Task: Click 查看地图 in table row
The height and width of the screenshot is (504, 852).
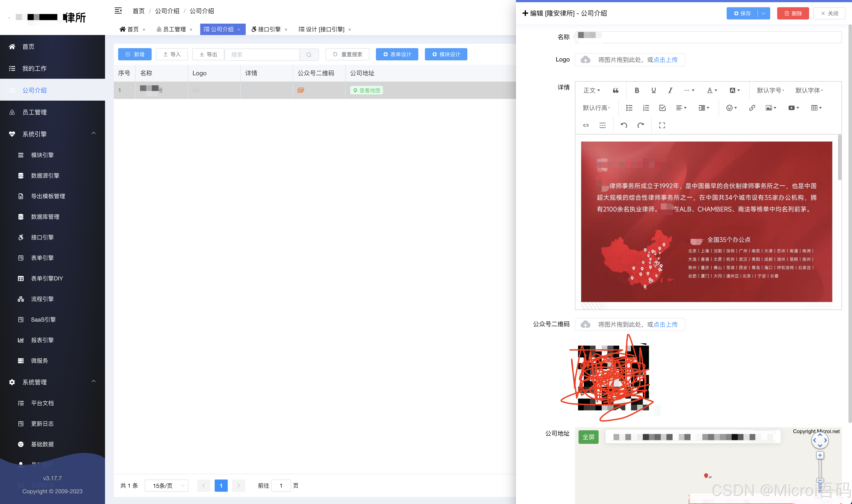Action: pyautogui.click(x=366, y=90)
